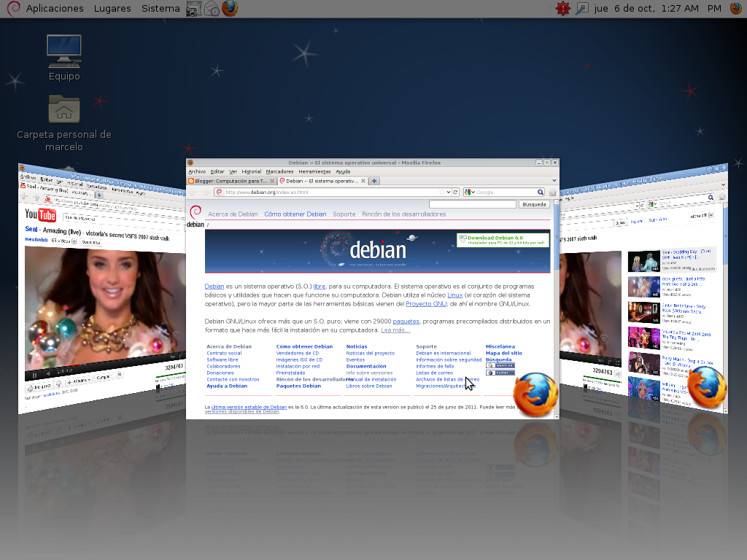Open a new tab with the plus button
Image resolution: width=747 pixels, height=560 pixels.
(373, 181)
